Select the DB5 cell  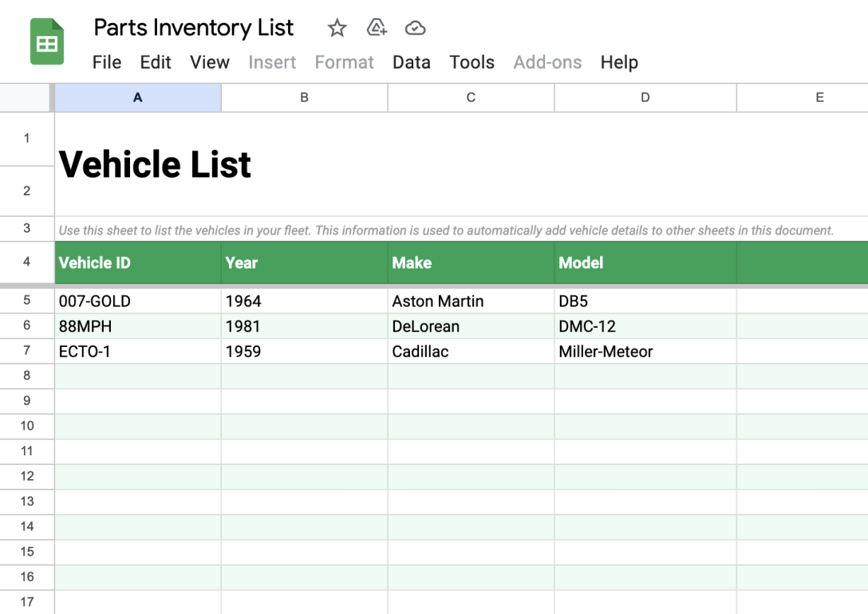coord(645,301)
